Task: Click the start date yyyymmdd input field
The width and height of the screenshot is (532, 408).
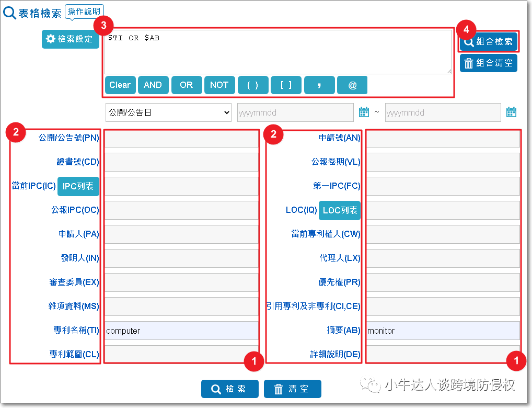Action: coord(295,112)
